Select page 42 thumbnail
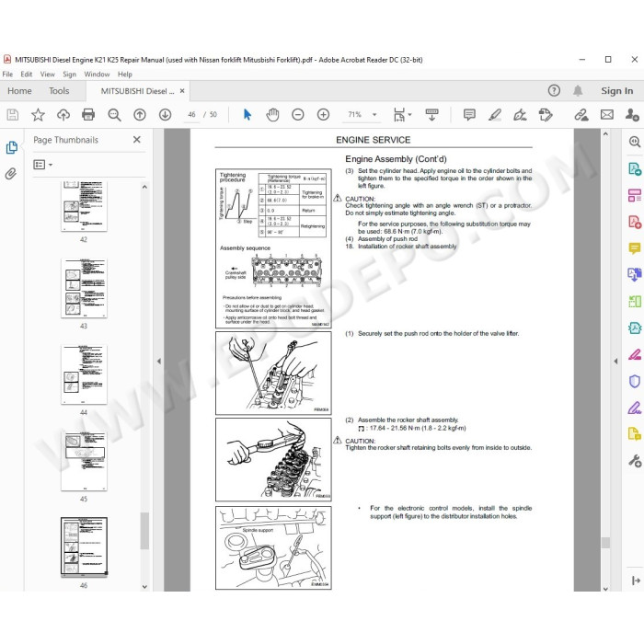The image size is (644, 644). (x=84, y=206)
